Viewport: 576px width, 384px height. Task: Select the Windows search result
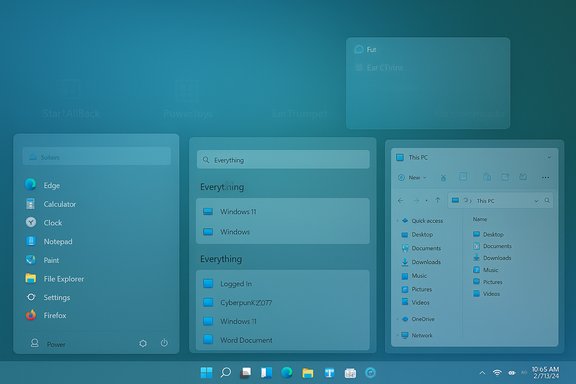(x=283, y=232)
